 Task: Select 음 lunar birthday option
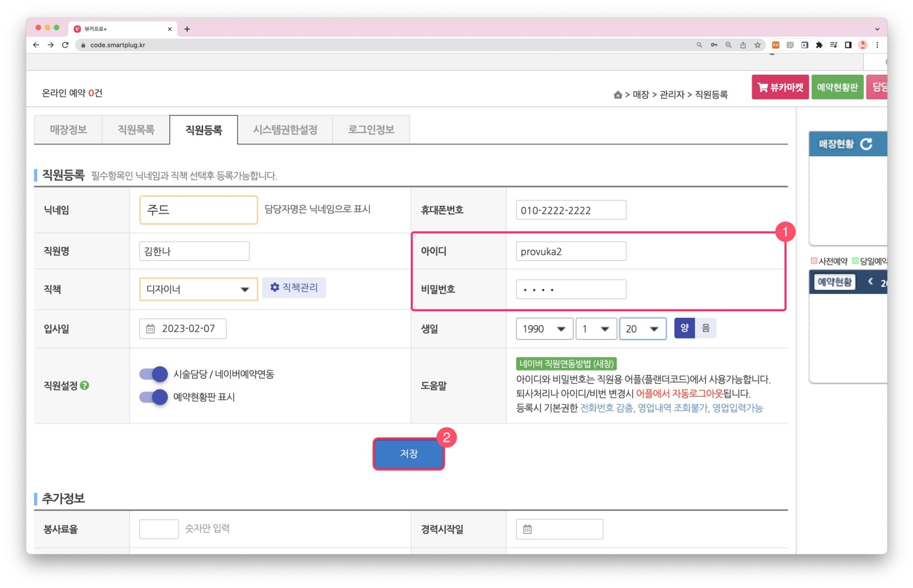[x=705, y=328]
